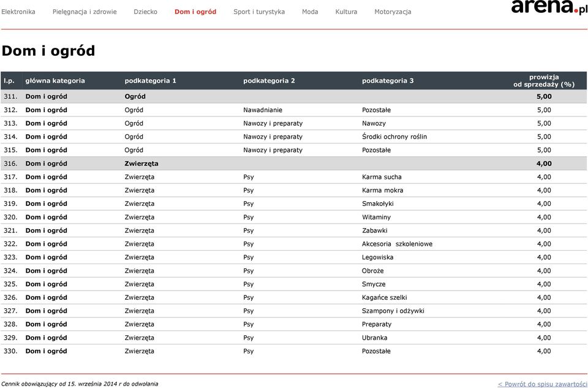Select Legowiska in row 323

378,257
